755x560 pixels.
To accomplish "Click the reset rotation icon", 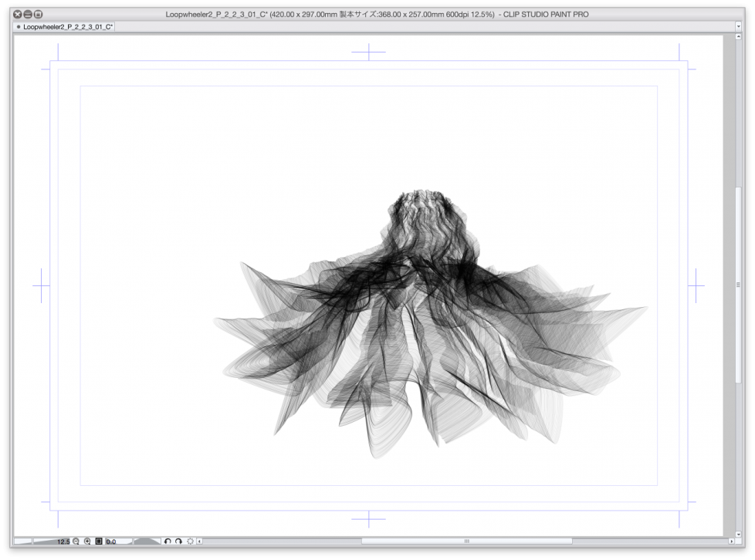I will coord(190,541).
